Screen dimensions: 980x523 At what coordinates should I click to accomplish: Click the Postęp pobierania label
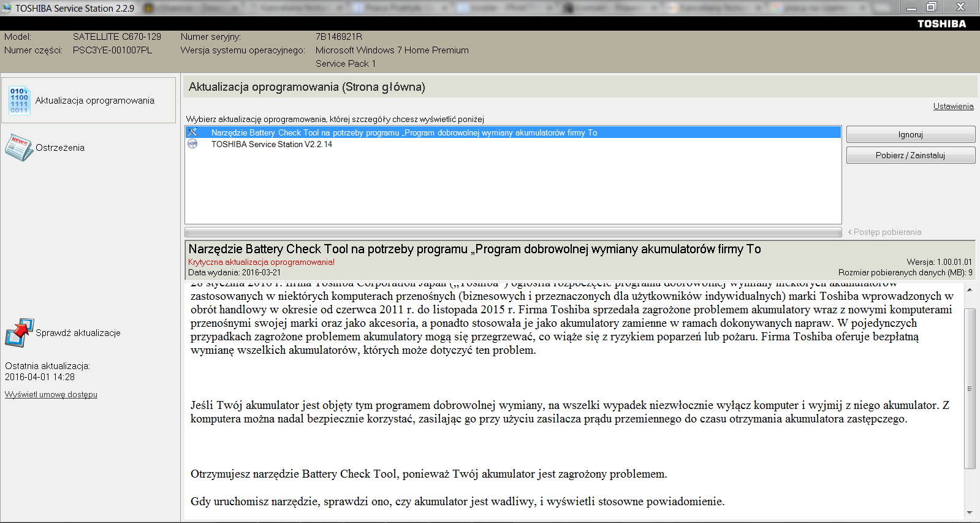pyautogui.click(x=884, y=232)
